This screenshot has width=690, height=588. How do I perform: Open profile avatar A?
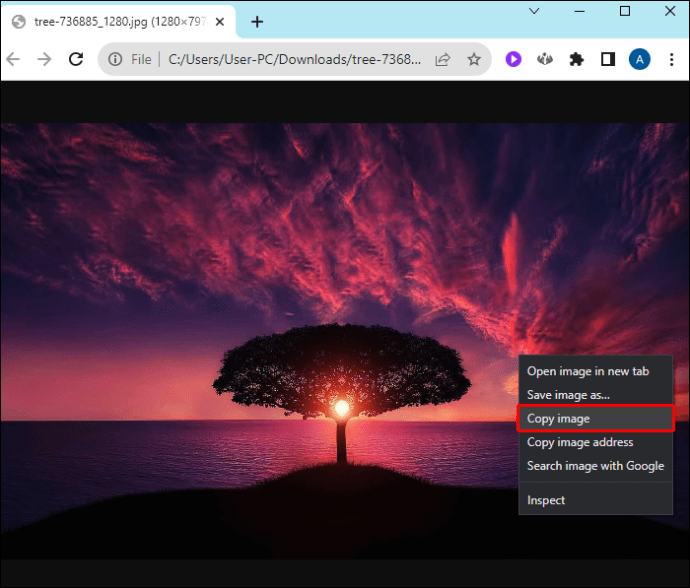tap(639, 59)
